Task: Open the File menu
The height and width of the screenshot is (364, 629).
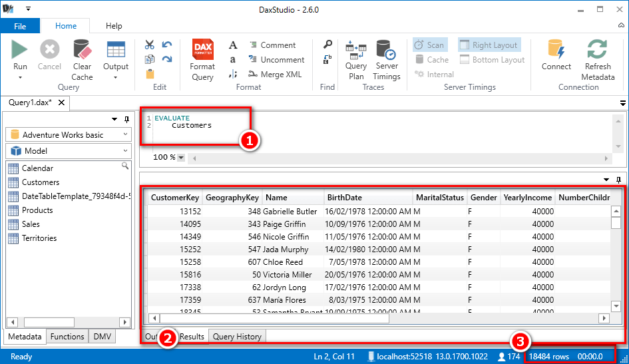Action: (x=20, y=26)
